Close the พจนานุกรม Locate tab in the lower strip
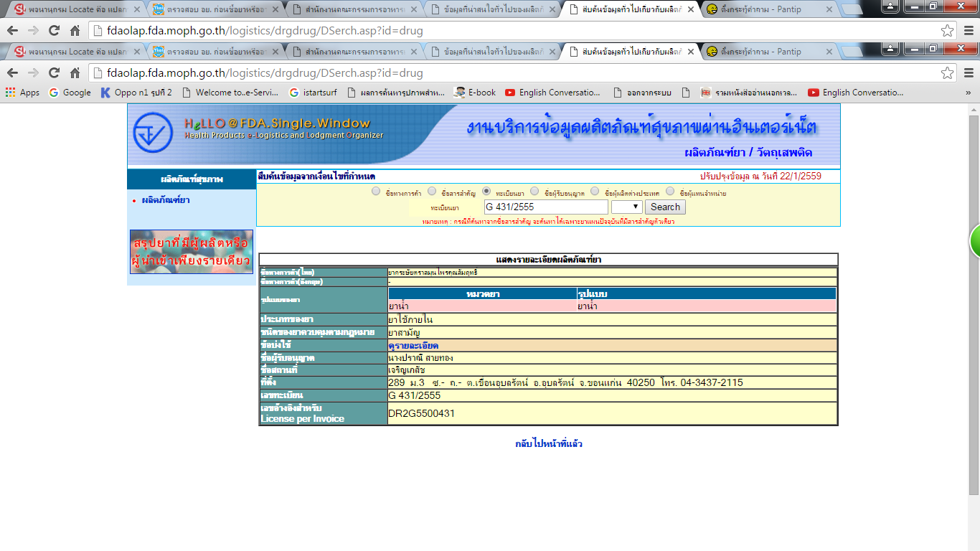The image size is (980, 551). click(x=137, y=52)
